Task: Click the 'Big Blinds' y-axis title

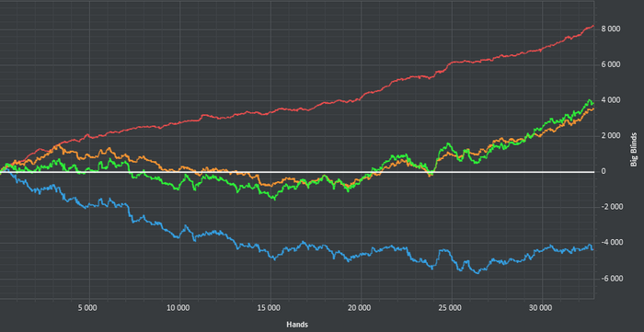Action: click(634, 149)
